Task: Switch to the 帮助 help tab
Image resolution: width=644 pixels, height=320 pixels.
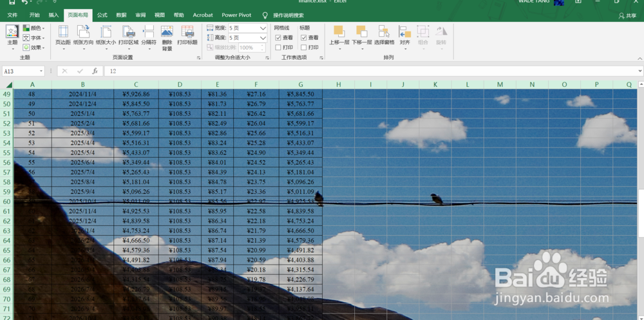Action: (x=178, y=15)
